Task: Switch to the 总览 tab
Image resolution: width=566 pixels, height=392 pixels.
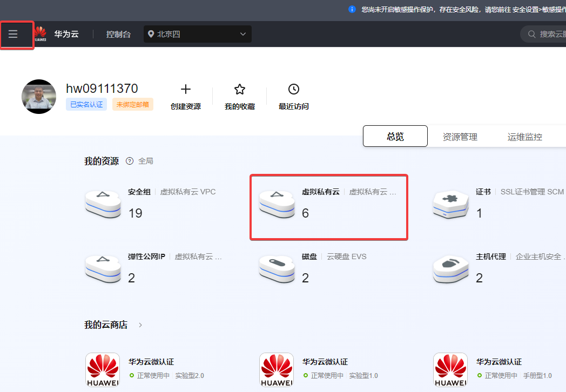Action: tap(395, 136)
